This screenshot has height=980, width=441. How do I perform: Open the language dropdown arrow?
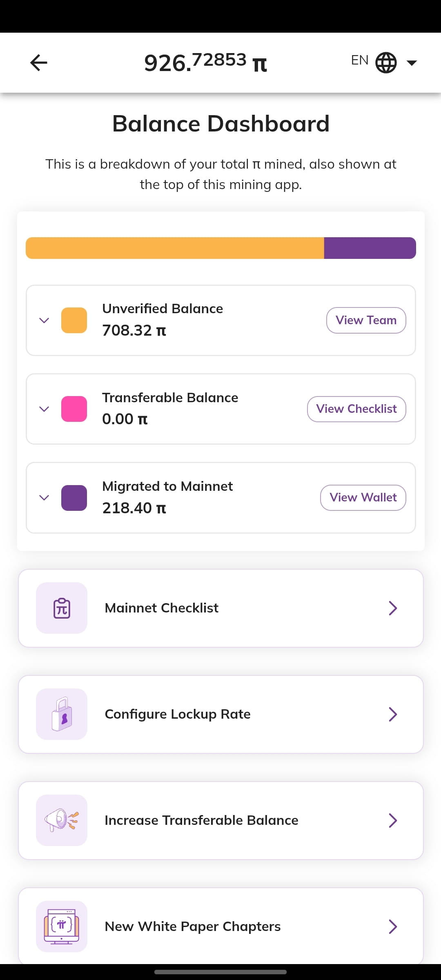(x=412, y=63)
